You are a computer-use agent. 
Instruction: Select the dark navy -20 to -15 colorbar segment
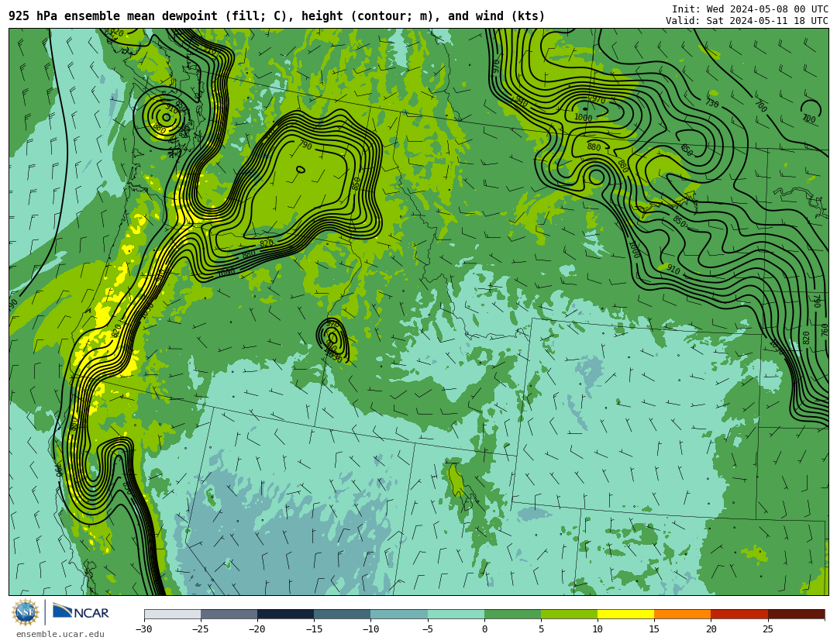click(285, 614)
